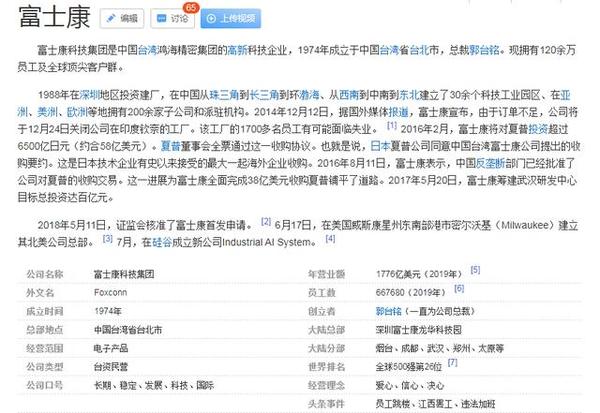Click reference [1] after 面临失业
600x413 pixels.
point(391,126)
